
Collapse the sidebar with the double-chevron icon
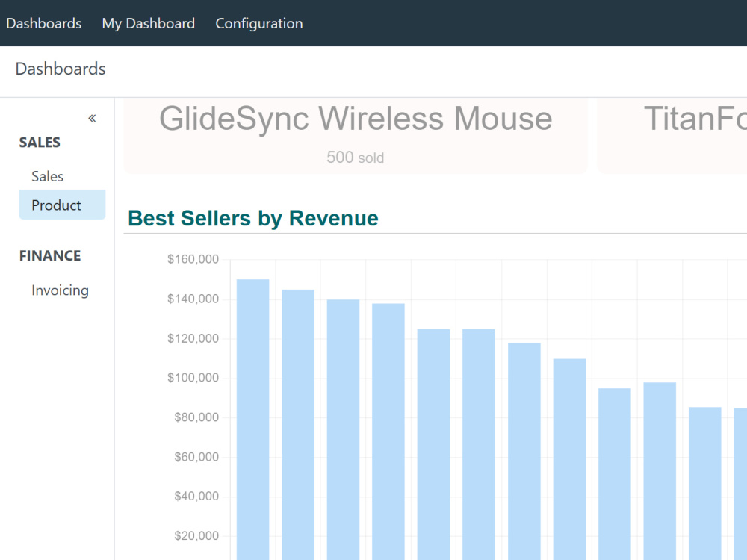[x=92, y=118]
